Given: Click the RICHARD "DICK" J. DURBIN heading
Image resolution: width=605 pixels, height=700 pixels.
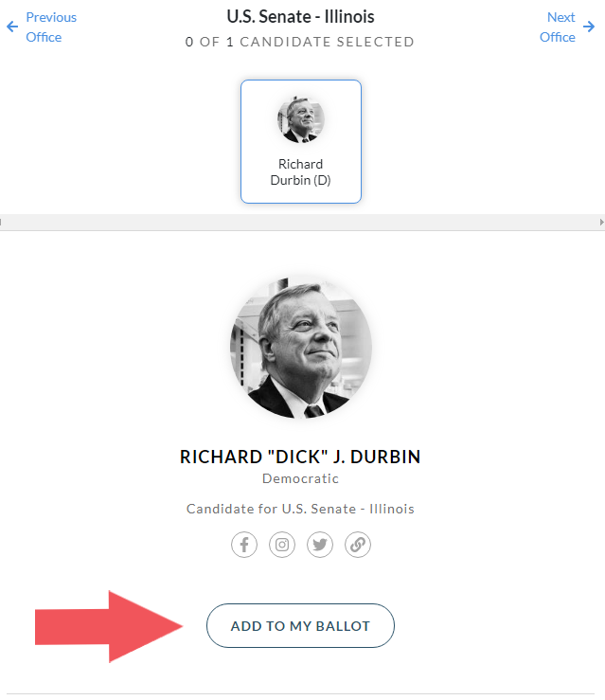Looking at the screenshot, I should [300, 458].
